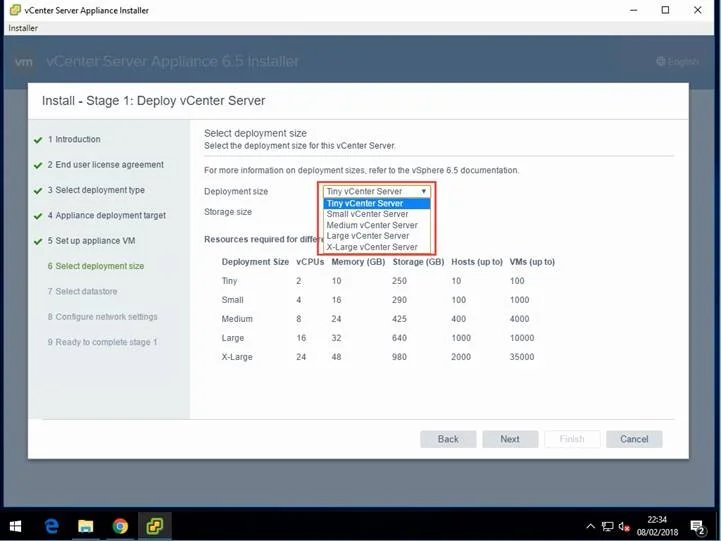Go to step 2 End user license agreement
This screenshot has width=721, height=541.
[105, 165]
